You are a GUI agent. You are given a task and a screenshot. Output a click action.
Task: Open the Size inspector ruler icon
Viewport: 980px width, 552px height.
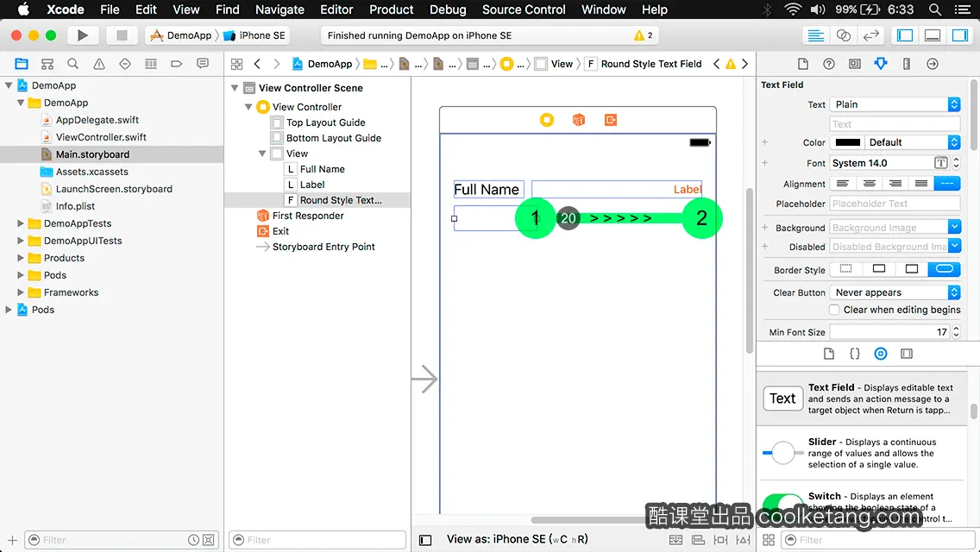(x=907, y=64)
